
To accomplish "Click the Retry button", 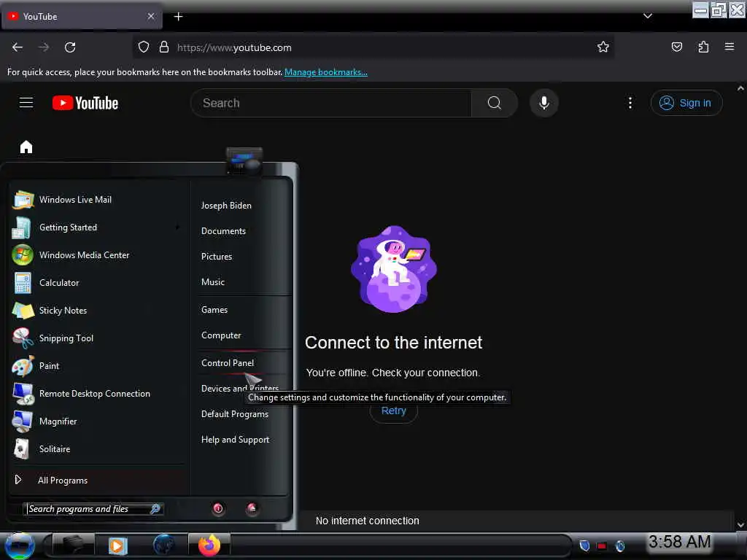I will [393, 411].
